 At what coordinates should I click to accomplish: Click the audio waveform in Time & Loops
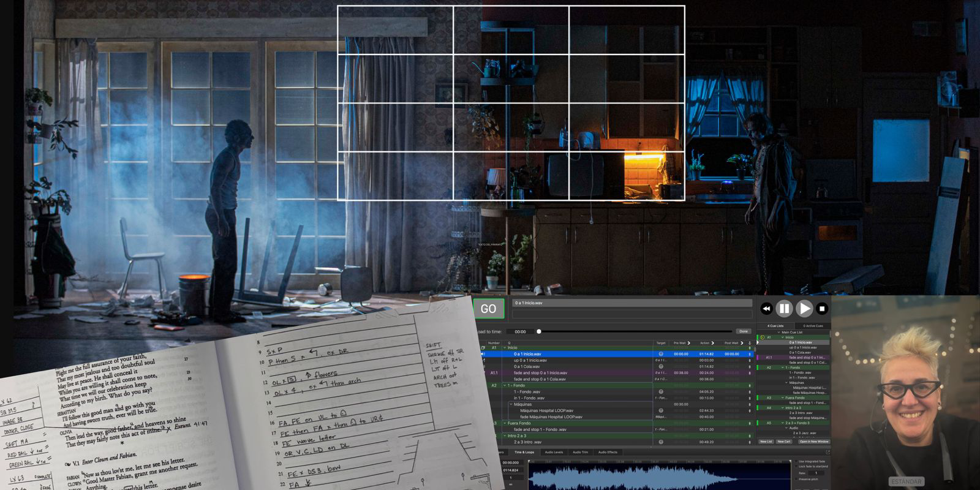click(658, 475)
